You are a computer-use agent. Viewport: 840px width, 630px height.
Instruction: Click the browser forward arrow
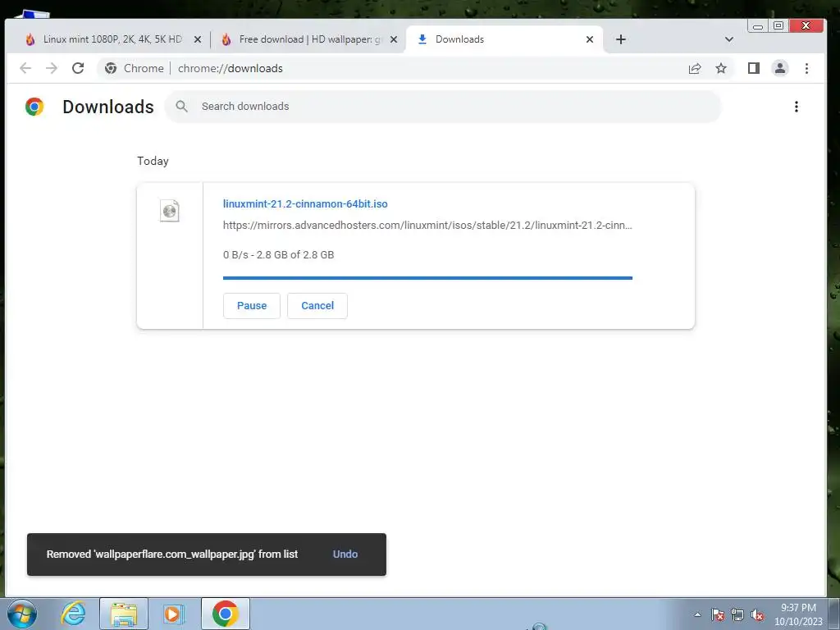tap(52, 68)
